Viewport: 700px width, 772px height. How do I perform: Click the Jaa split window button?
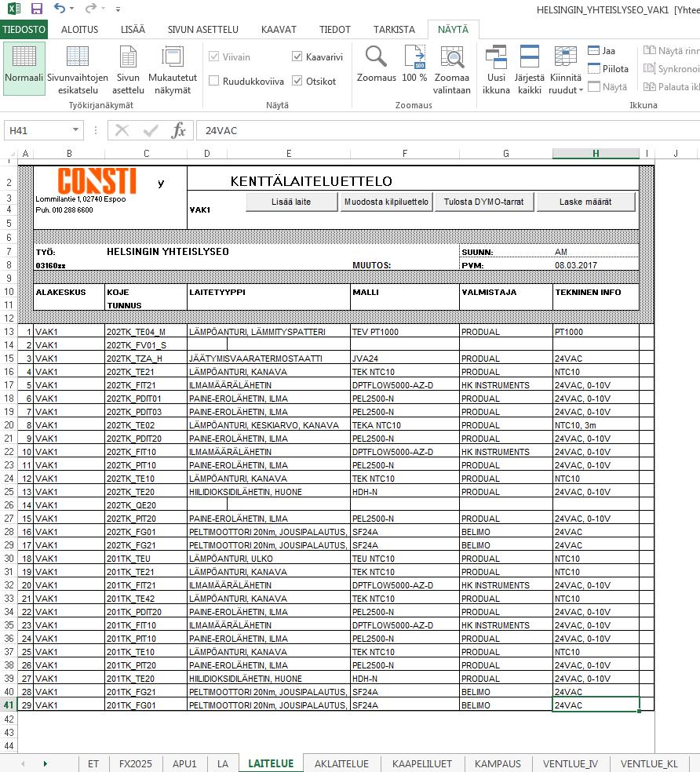click(601, 51)
